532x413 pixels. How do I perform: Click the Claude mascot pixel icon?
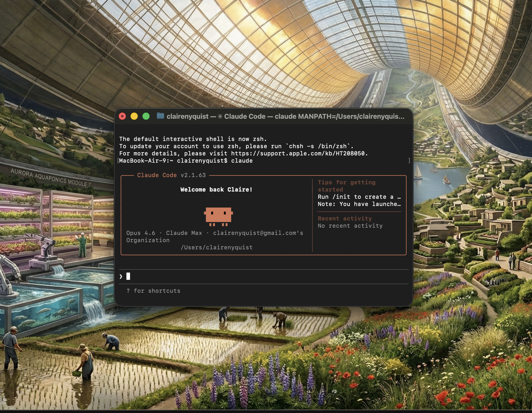click(x=219, y=217)
